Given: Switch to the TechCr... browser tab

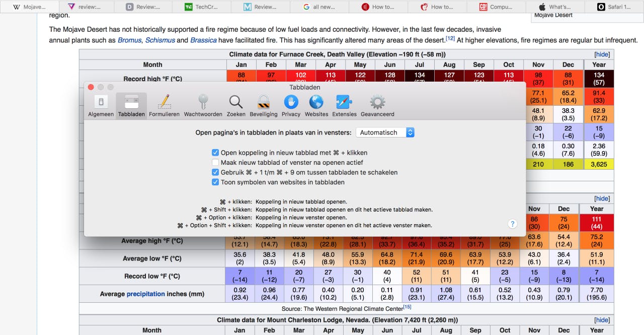Looking at the screenshot, I should pos(202,7).
